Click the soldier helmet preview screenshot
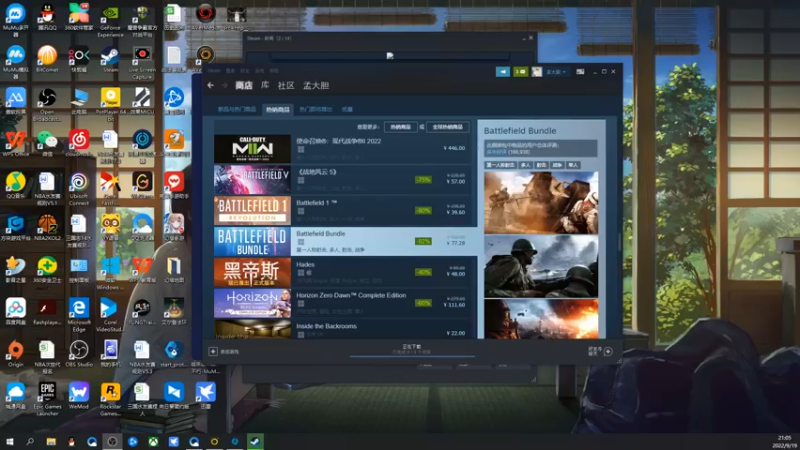The width and height of the screenshot is (800, 450). [x=541, y=266]
